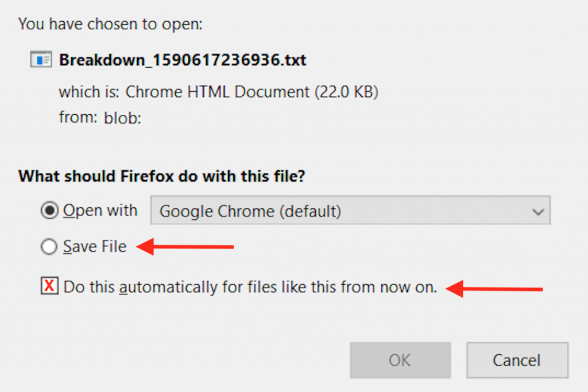Dismiss the dialog with Cancel
588x392 pixels.
click(517, 360)
